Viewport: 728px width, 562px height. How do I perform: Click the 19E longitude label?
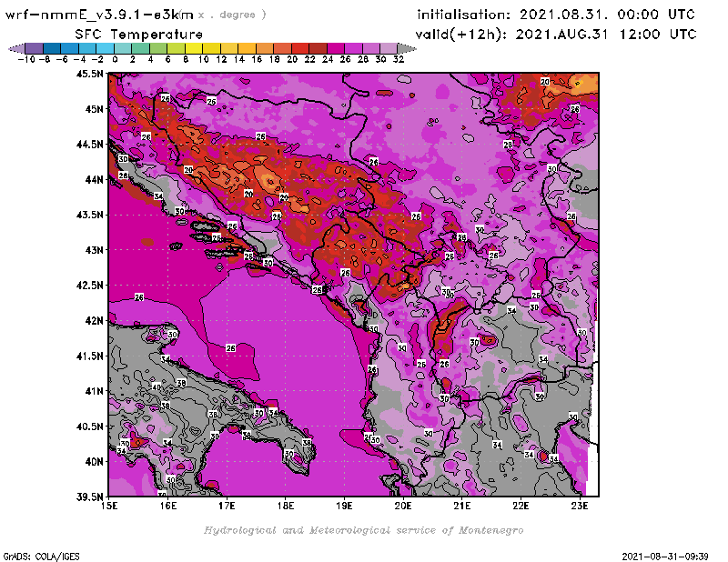pyautogui.click(x=345, y=507)
